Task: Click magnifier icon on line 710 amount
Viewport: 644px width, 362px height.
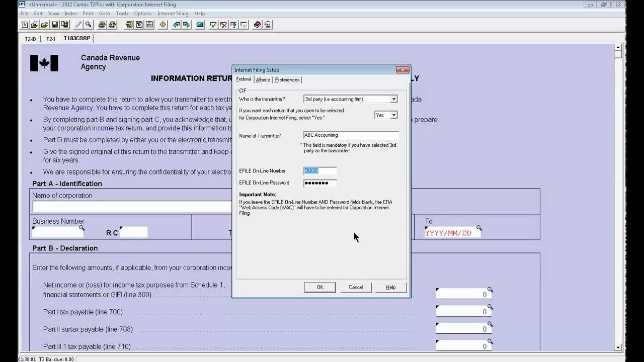Action: pyautogui.click(x=490, y=341)
